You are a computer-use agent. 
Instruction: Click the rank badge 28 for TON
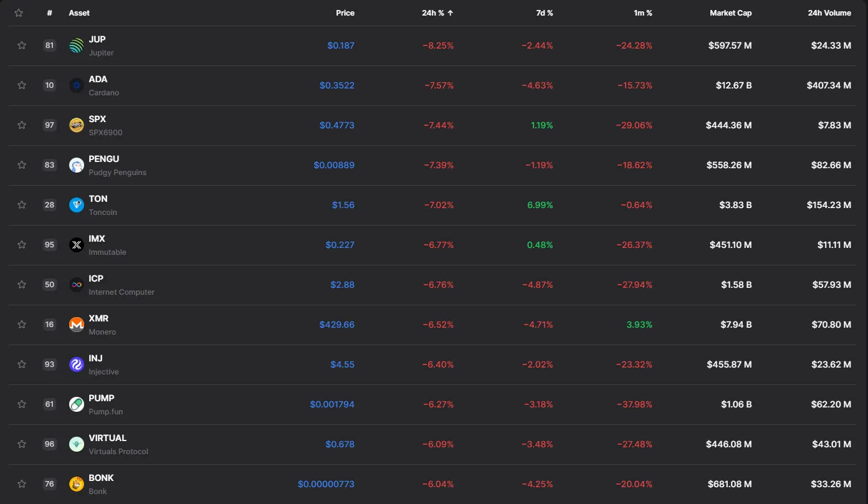click(49, 205)
